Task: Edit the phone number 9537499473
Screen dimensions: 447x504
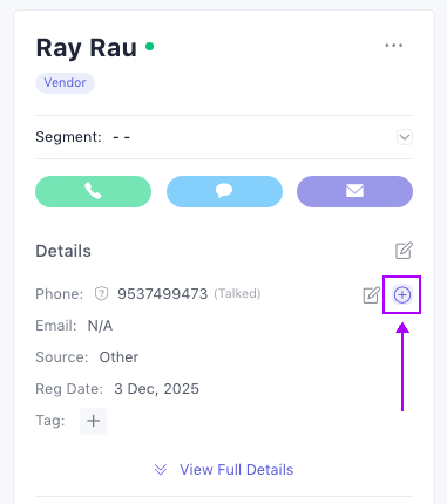Action: [x=371, y=295]
